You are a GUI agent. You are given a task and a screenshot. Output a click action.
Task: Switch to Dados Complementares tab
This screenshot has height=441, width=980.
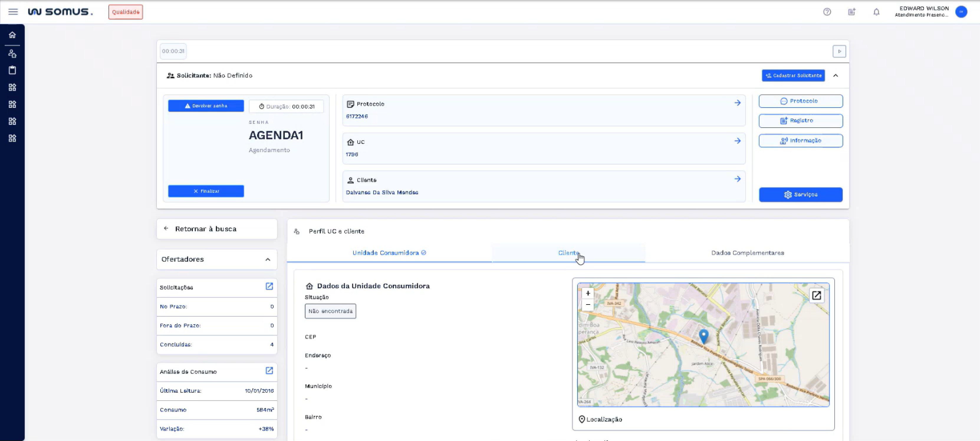pyautogui.click(x=747, y=253)
